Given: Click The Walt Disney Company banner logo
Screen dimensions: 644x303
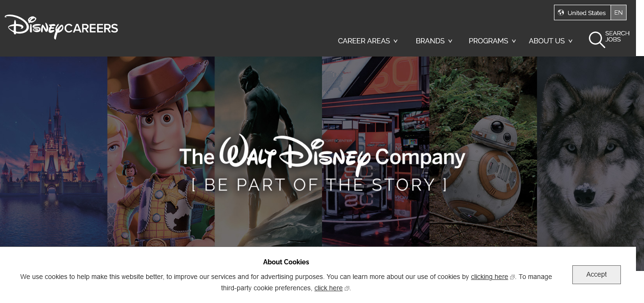Looking at the screenshot, I should [x=322, y=156].
